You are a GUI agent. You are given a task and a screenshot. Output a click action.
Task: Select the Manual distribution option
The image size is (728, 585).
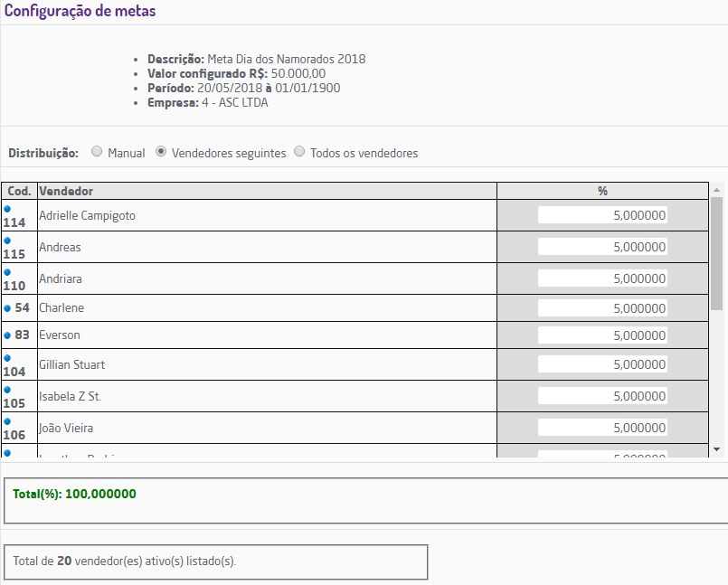(x=97, y=153)
